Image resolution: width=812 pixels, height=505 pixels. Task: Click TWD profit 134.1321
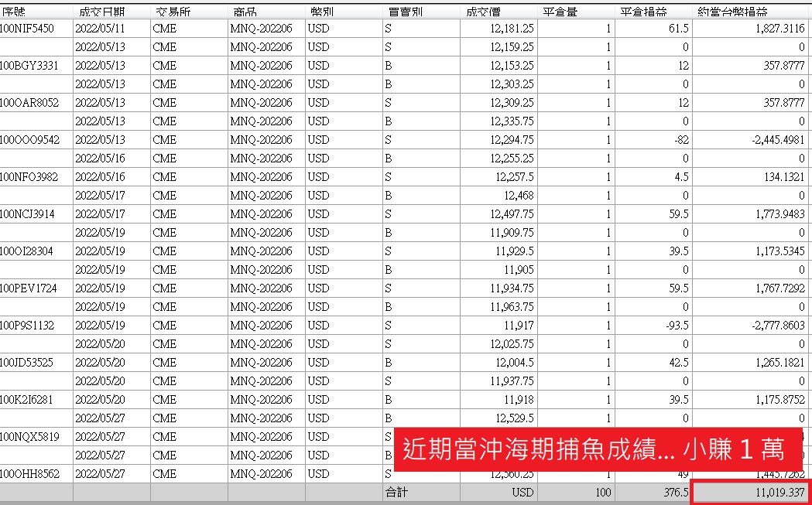click(786, 177)
